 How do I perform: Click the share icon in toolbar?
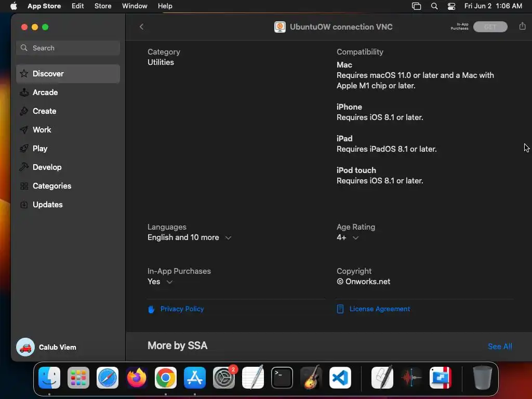click(522, 26)
